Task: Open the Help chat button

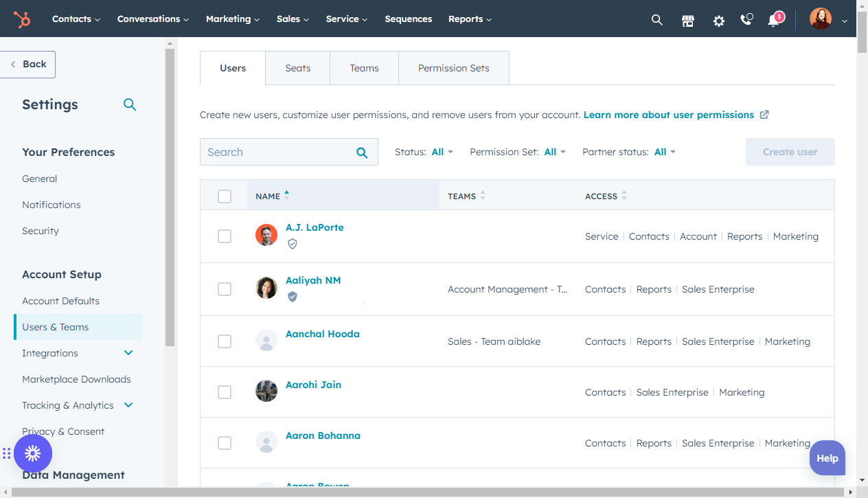Action: click(x=827, y=458)
